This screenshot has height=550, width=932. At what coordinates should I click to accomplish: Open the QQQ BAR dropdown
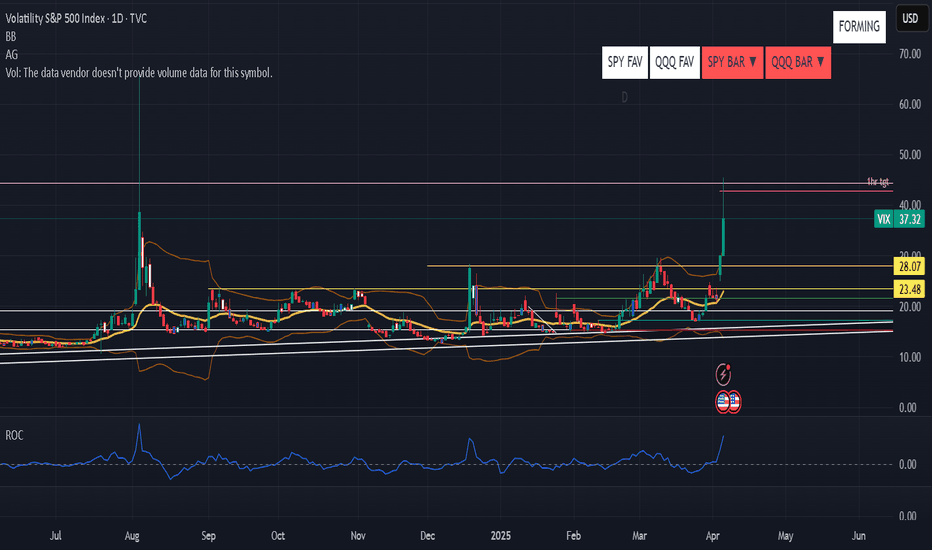[798, 62]
